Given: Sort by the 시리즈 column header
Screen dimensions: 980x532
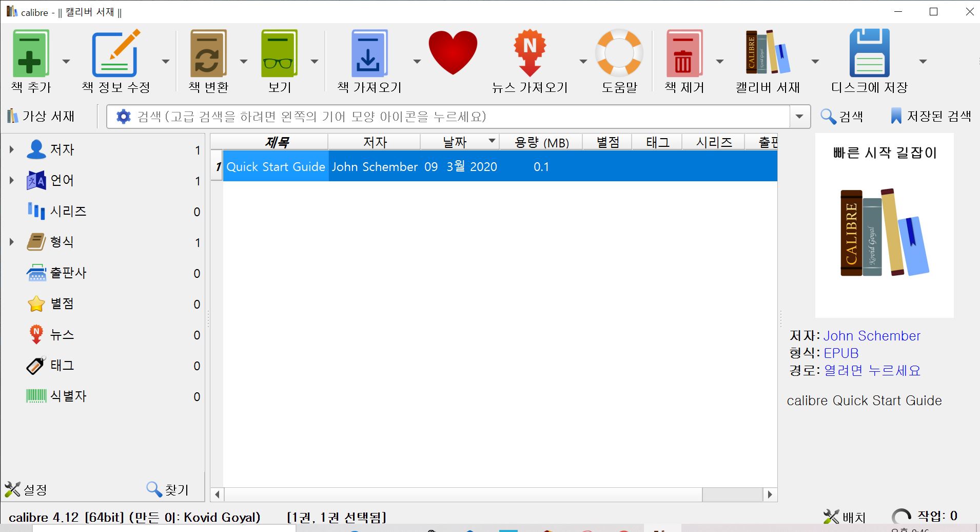Looking at the screenshot, I should click(714, 142).
